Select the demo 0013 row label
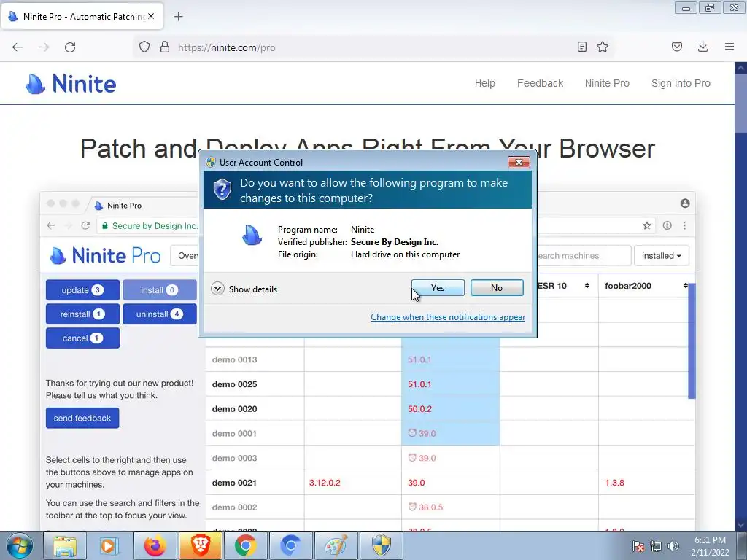 (x=234, y=359)
